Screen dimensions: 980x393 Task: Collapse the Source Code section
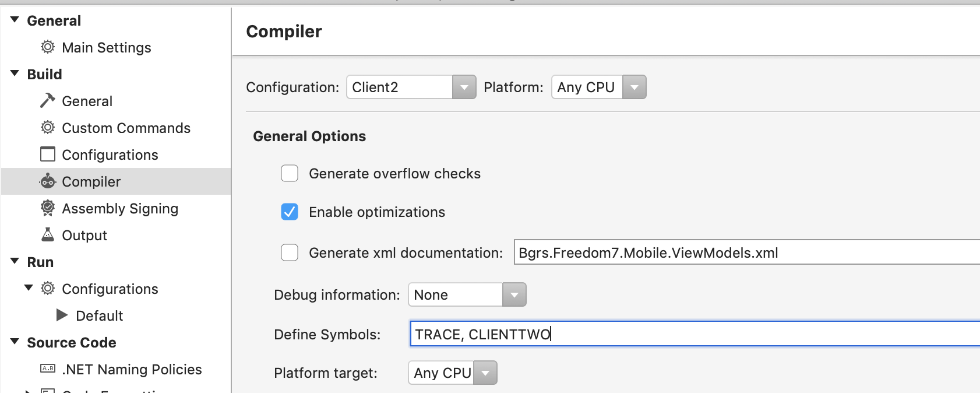click(x=15, y=342)
